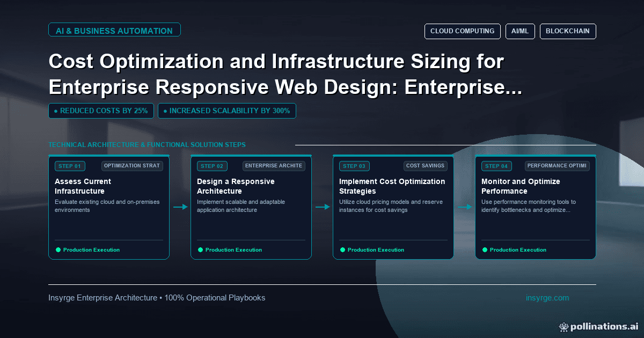
Task: Click the text Utilize cloud pricing models and reserve instances
Action: (391, 206)
